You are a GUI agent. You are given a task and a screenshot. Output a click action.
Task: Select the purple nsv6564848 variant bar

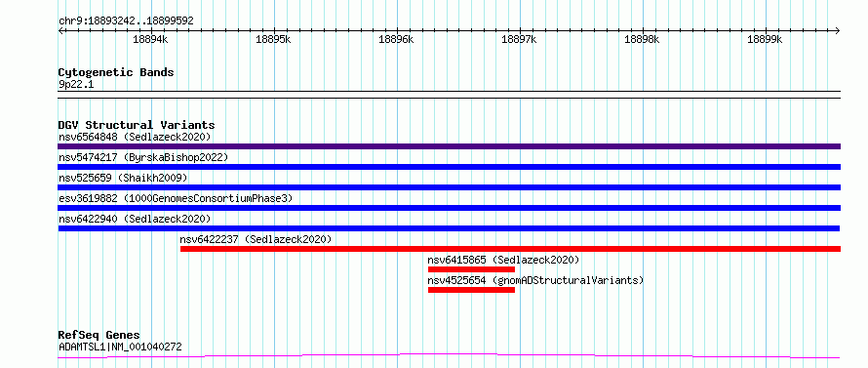pos(449,146)
